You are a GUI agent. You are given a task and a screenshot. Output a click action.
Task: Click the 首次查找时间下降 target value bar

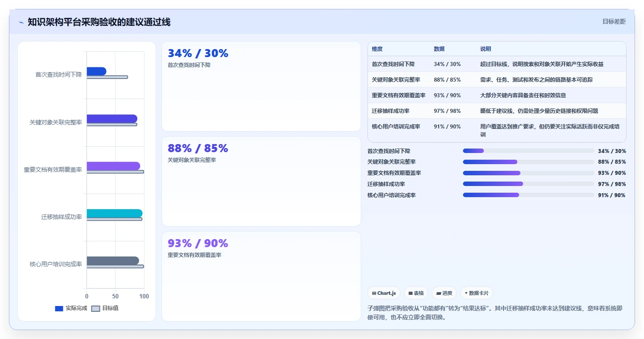pyautogui.click(x=107, y=77)
